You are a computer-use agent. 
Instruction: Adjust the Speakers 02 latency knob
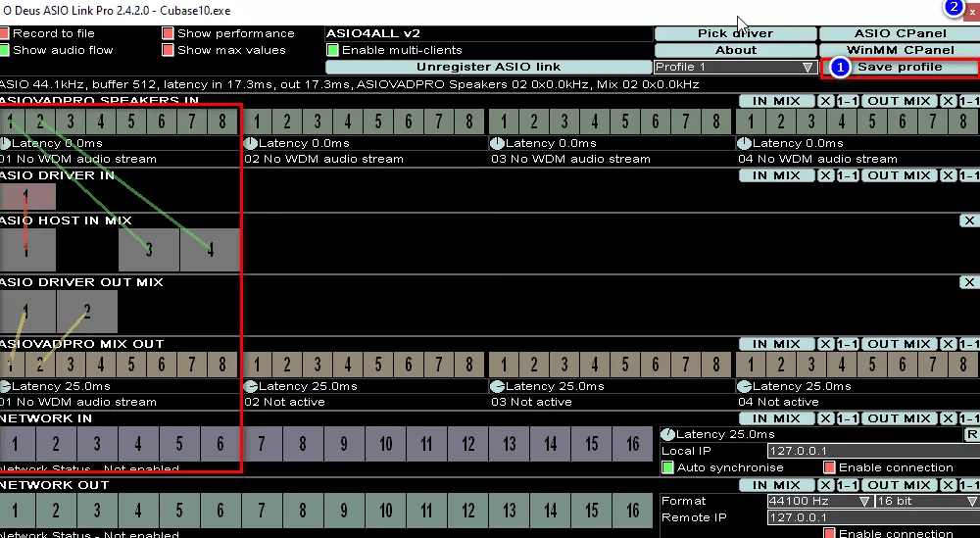click(251, 144)
